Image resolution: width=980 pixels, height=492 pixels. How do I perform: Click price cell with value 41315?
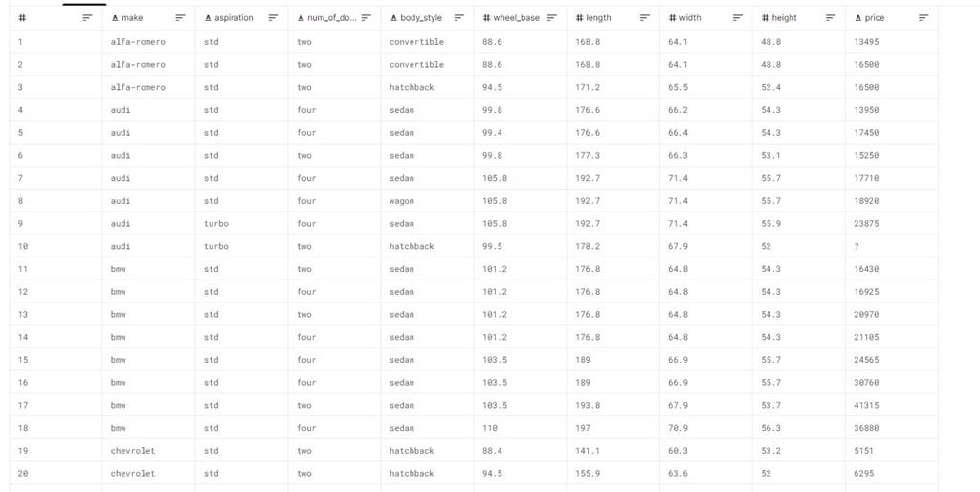(x=866, y=406)
